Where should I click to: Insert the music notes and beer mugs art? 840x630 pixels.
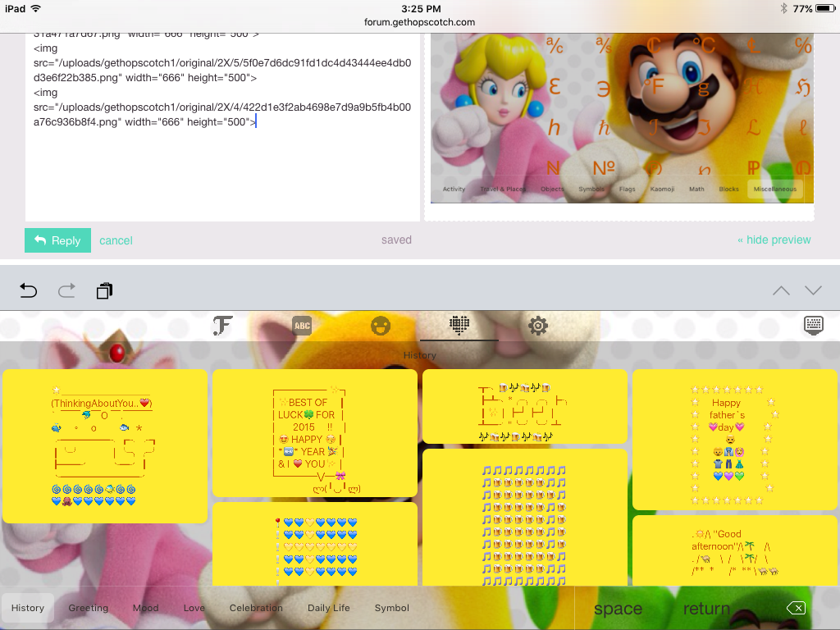click(x=525, y=518)
